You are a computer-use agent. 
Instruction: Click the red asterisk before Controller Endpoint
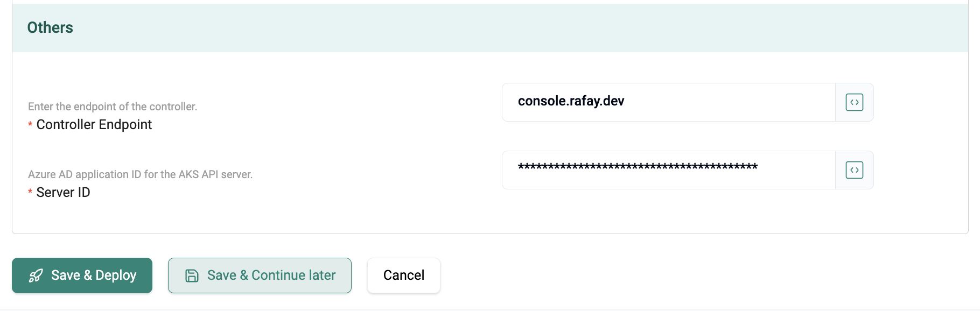click(30, 125)
